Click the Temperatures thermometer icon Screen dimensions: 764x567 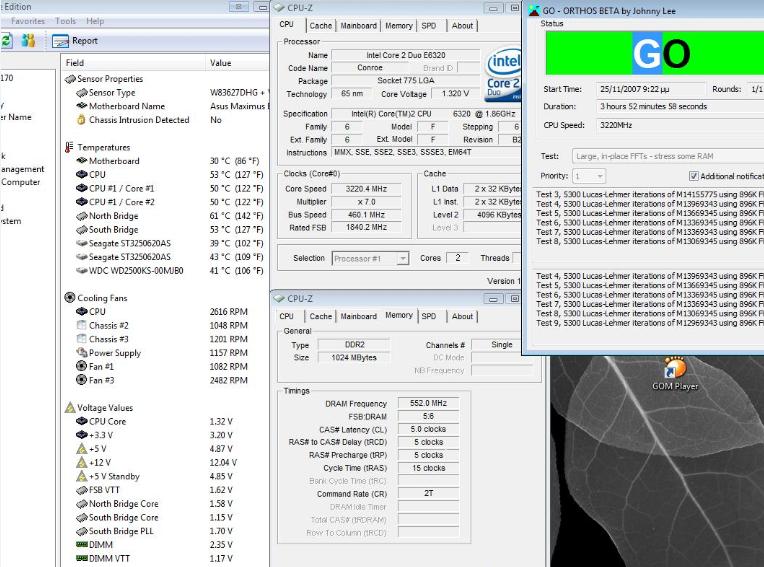tap(69, 147)
